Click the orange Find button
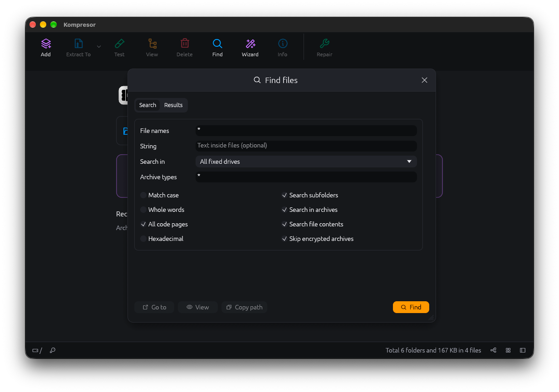This screenshot has height=392, width=559. tap(411, 307)
